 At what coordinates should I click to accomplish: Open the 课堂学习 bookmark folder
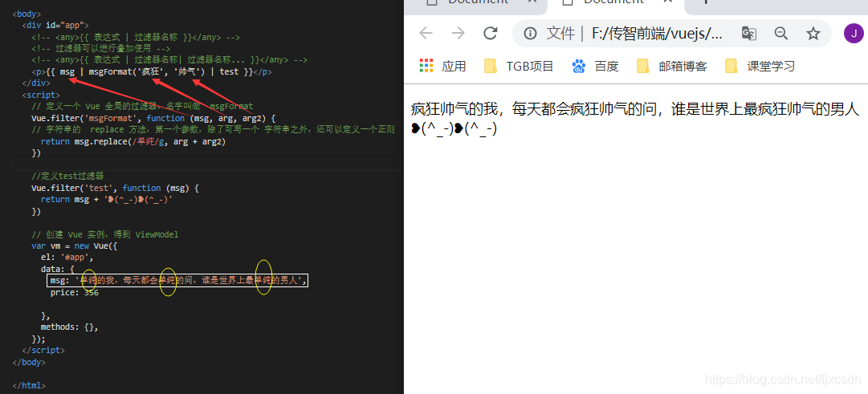point(760,67)
